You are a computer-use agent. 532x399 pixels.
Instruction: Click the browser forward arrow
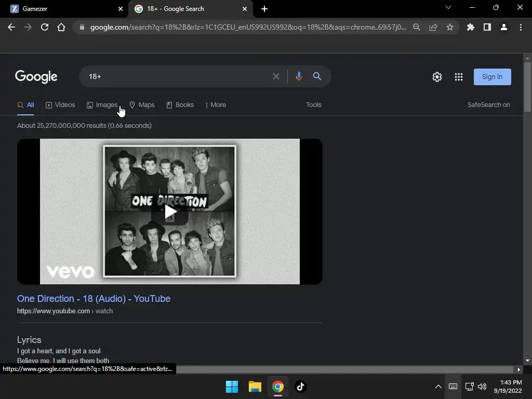pos(28,27)
